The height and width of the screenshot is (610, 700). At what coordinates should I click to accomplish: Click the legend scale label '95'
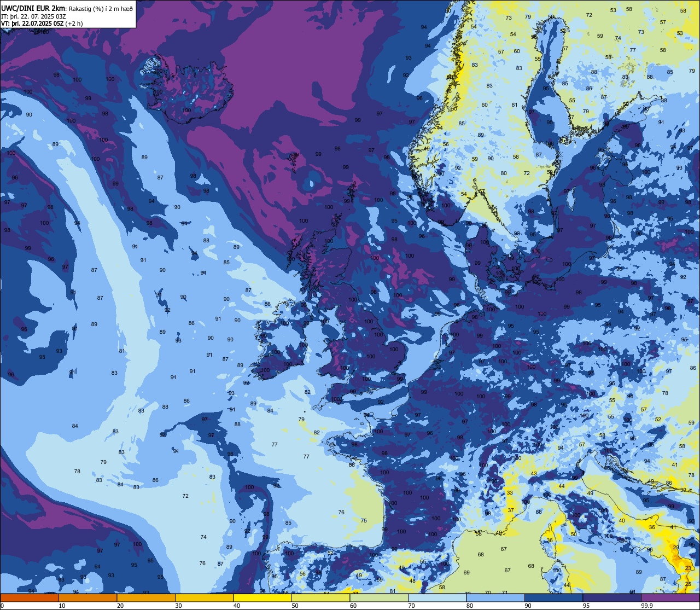tap(586, 606)
